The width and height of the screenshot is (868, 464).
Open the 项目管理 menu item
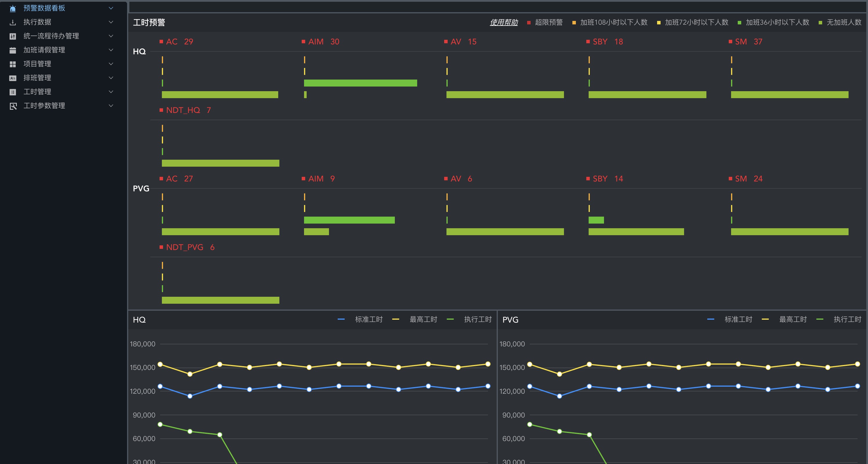[63, 64]
